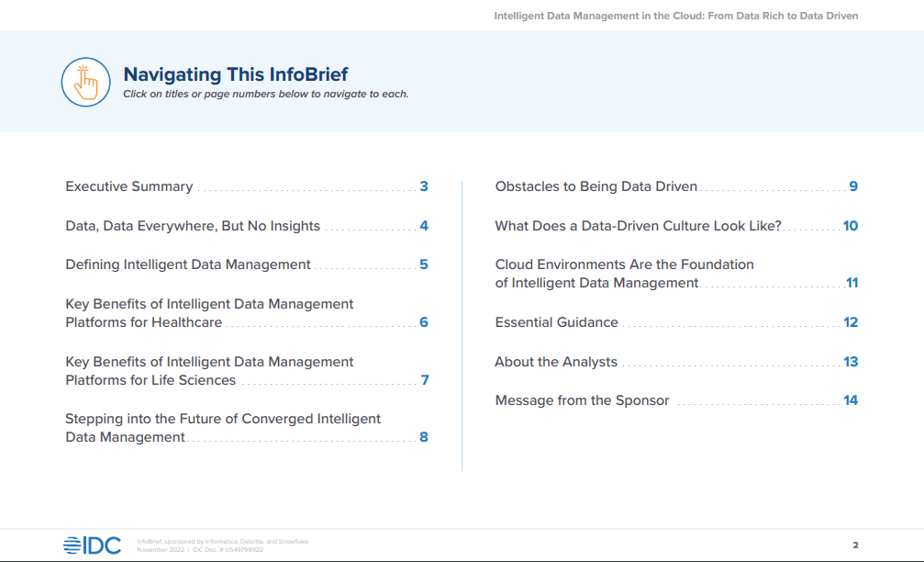Jump to About the Analysts
The image size is (924, 562).
pos(556,362)
